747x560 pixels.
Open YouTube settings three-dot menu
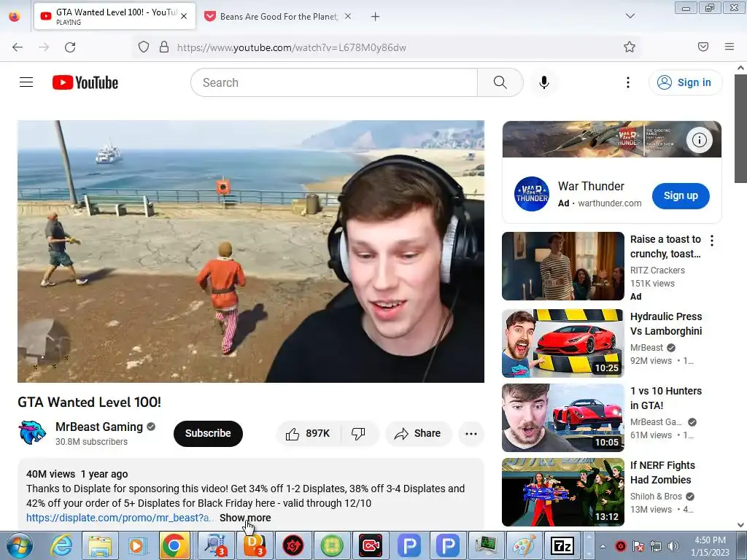[628, 82]
